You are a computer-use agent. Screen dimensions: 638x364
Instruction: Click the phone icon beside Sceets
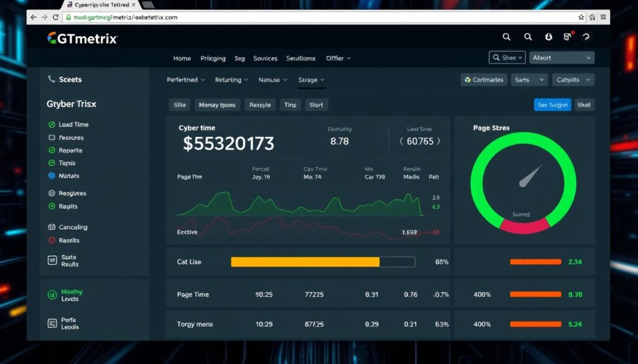[x=52, y=80]
